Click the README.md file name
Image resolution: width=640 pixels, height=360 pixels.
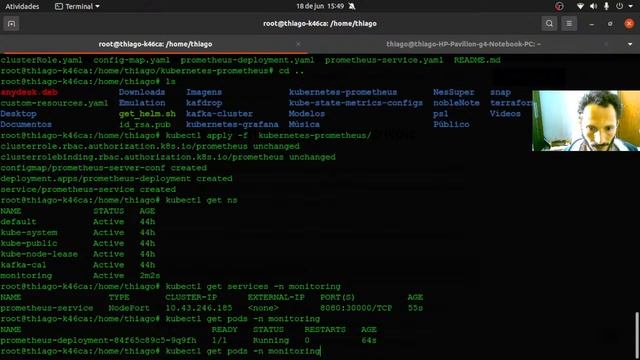[x=477, y=60]
